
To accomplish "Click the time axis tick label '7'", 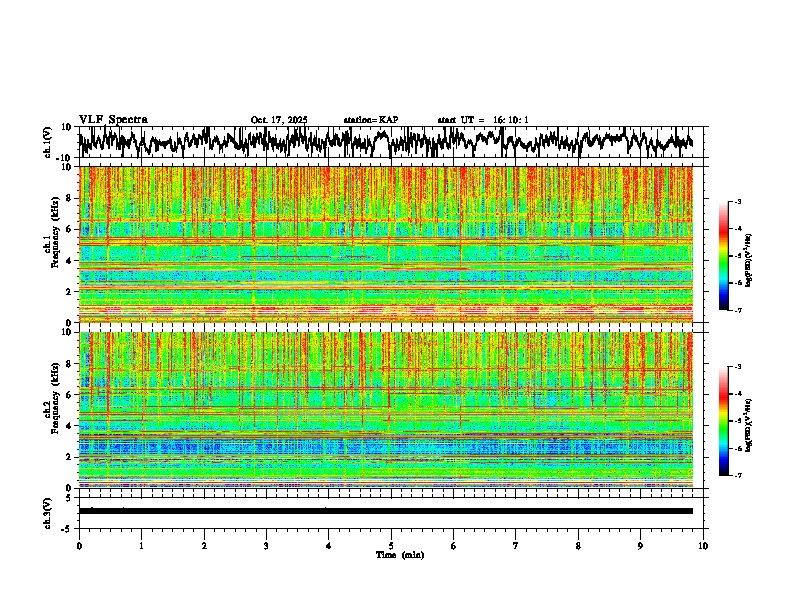I will pyautogui.click(x=516, y=546).
